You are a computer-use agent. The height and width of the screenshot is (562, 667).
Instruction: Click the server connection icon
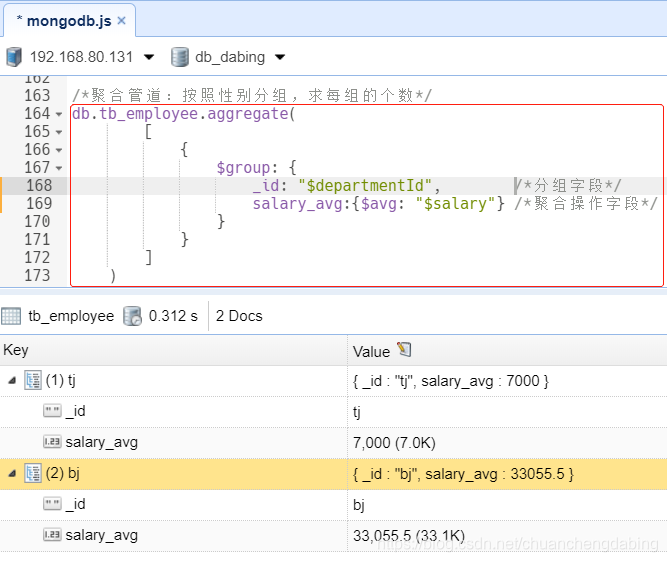(x=14, y=57)
